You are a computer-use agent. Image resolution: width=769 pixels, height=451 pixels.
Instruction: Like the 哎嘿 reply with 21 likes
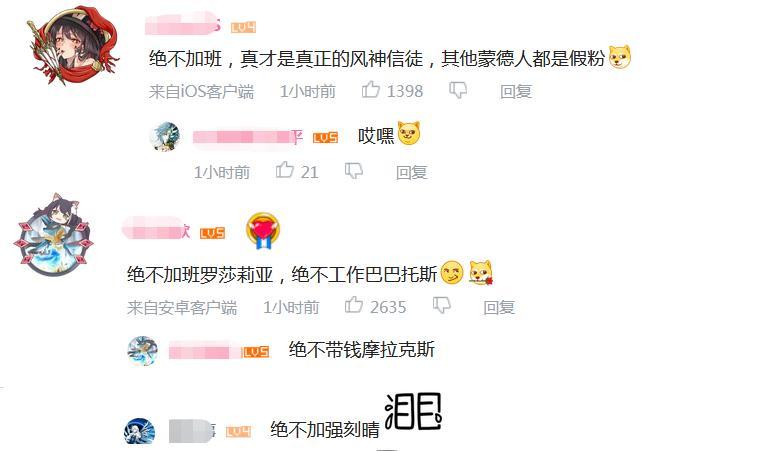point(284,171)
